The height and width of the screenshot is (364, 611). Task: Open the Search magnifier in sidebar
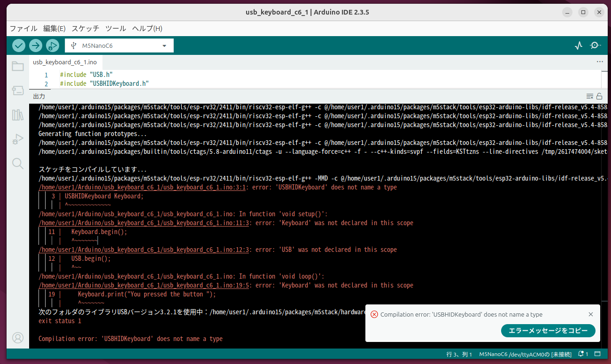18,163
